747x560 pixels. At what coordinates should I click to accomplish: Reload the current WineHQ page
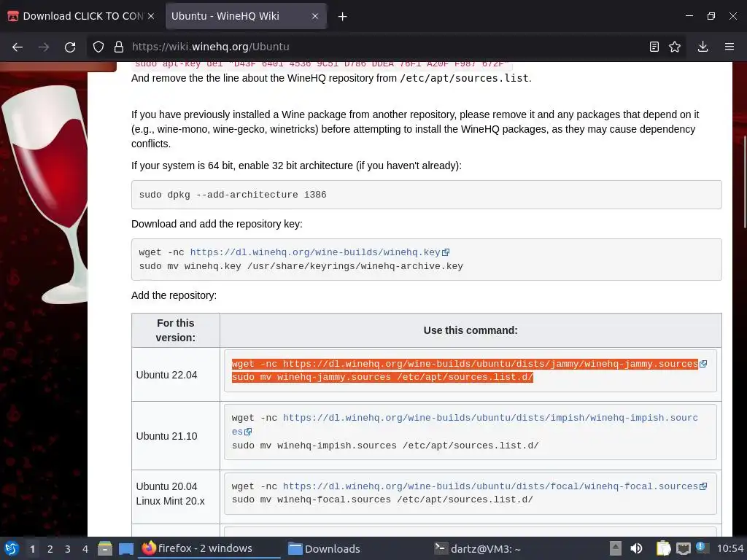[70, 47]
